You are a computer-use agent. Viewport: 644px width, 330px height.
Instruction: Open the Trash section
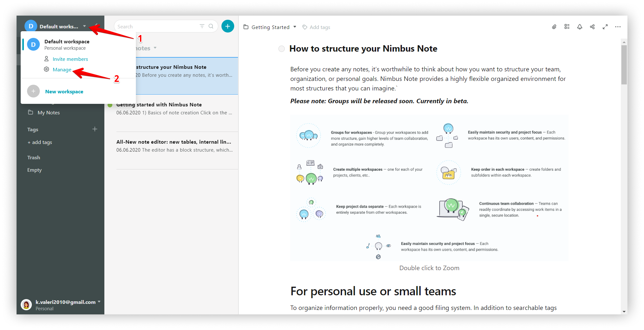[34, 157]
